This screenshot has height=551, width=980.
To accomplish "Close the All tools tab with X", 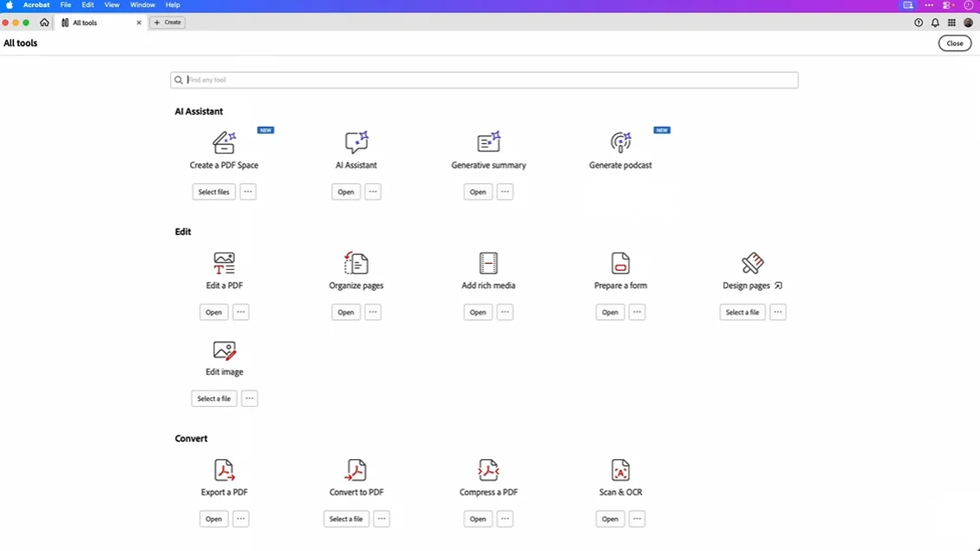I will pos(139,23).
